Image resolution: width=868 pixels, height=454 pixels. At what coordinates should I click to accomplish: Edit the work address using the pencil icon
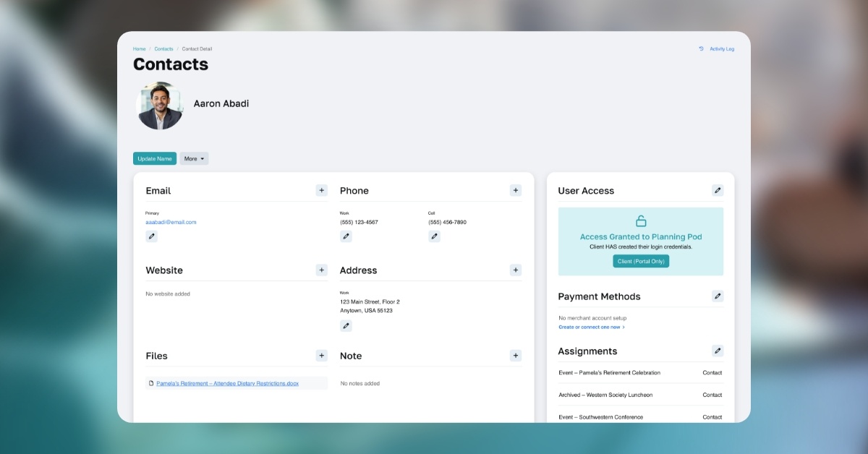[x=346, y=325]
